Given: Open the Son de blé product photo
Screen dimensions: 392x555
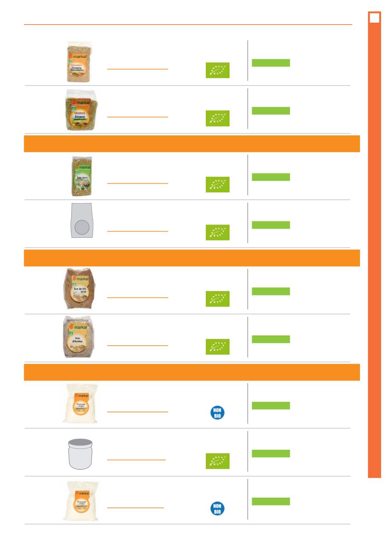Looking at the screenshot, I should [x=80, y=289].
